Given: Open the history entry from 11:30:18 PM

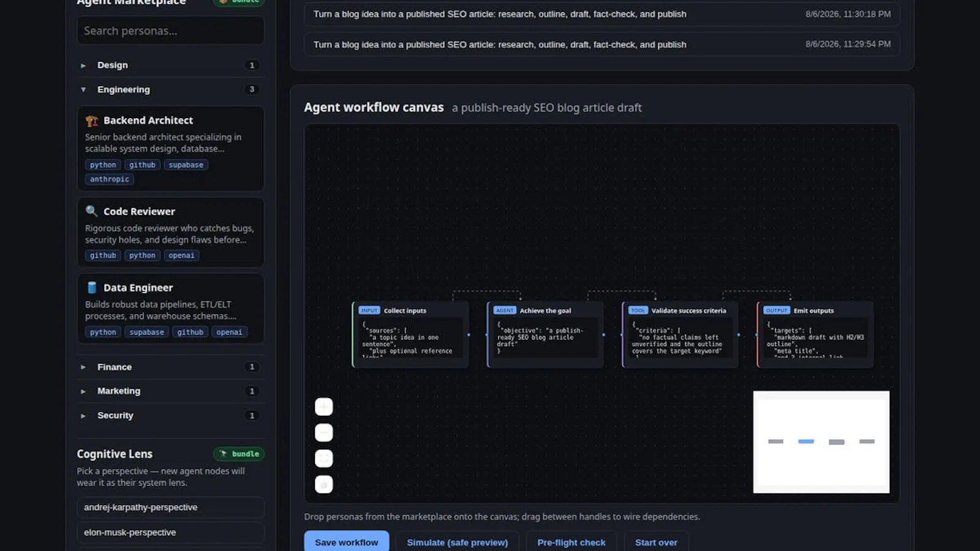Looking at the screenshot, I should click(x=602, y=14).
